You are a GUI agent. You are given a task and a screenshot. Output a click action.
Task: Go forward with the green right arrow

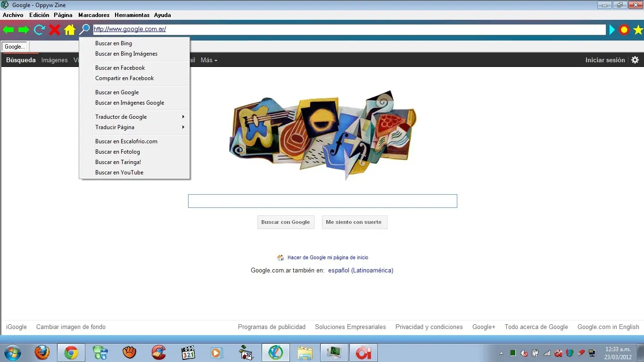[x=24, y=30]
